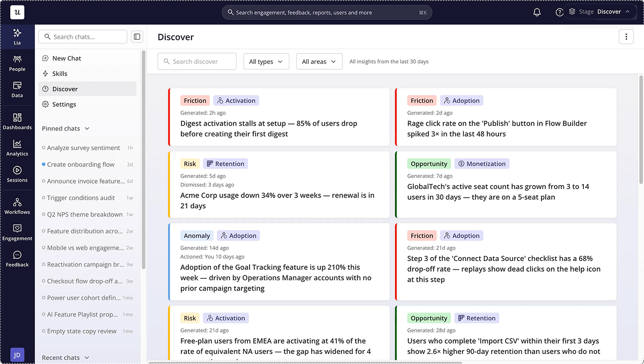The image size is (644, 364).
Task: Open the Data section icon
Action: pyautogui.click(x=17, y=90)
